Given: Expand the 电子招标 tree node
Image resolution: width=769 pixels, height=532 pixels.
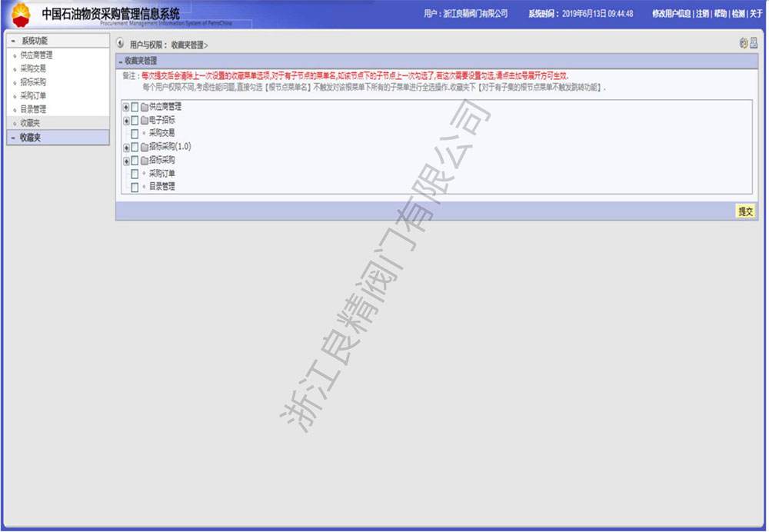Looking at the screenshot, I should point(126,121).
